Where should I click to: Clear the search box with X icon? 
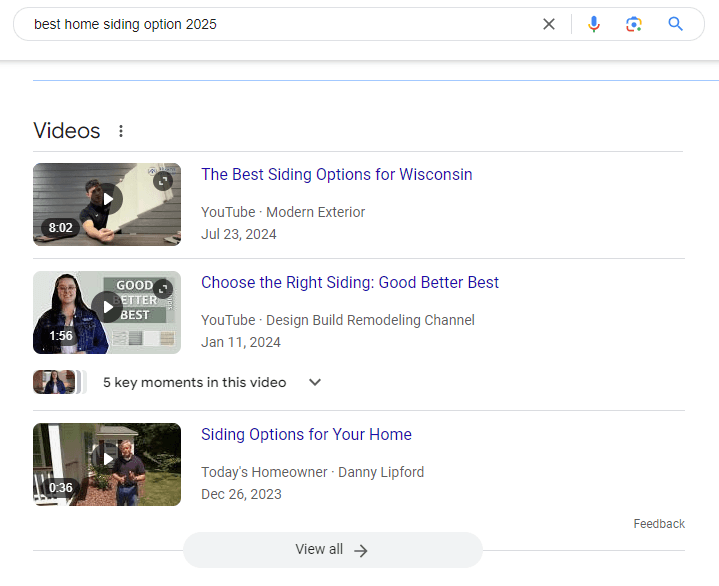click(548, 24)
